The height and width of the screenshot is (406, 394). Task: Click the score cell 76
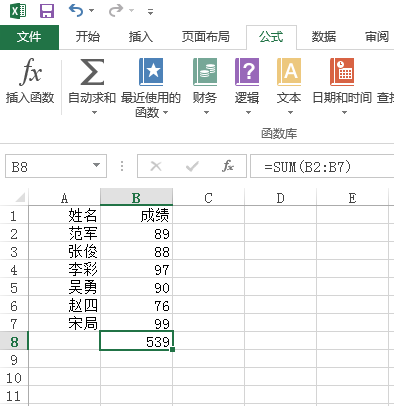136,305
